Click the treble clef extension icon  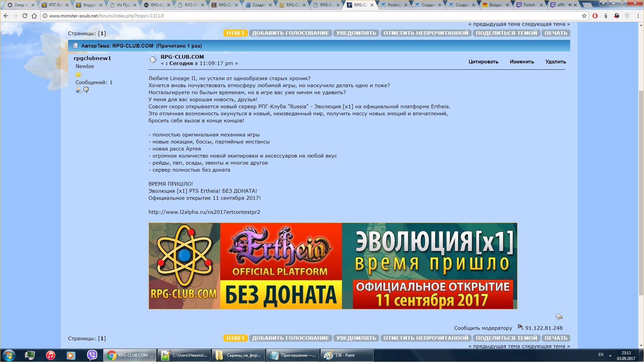click(606, 16)
